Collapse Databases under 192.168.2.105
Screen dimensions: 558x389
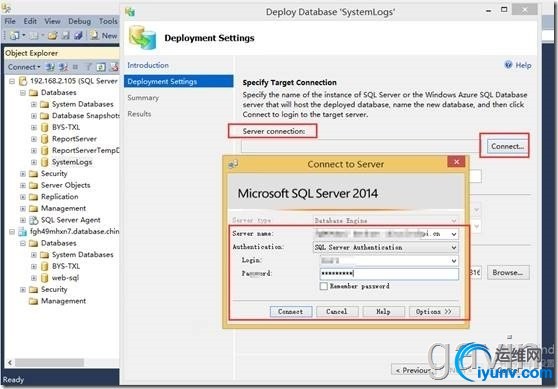pos(23,93)
